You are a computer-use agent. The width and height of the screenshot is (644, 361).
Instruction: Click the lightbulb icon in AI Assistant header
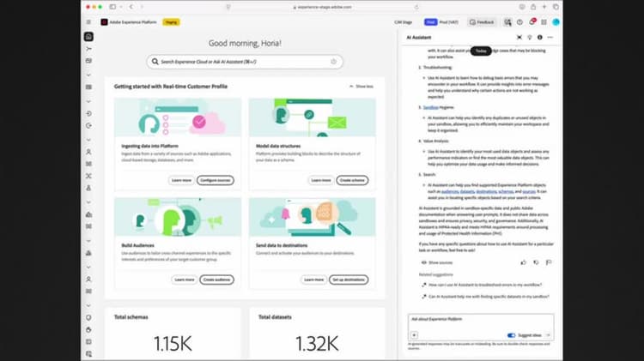click(x=530, y=38)
